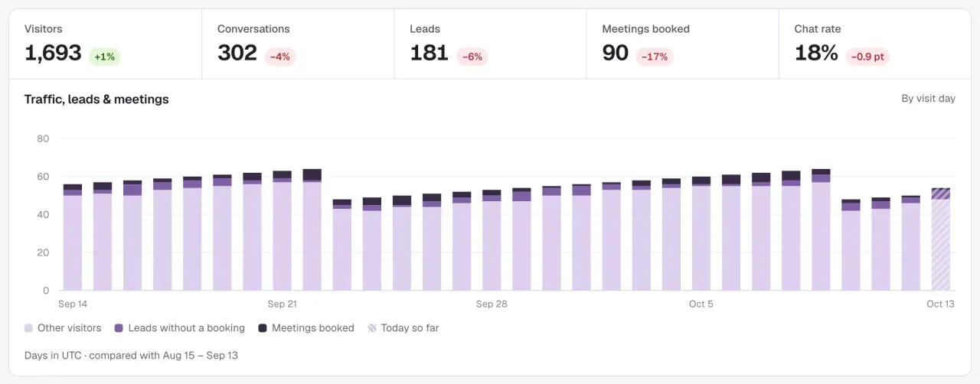
Task: Click the 80 y-axis tick label
Action: coord(43,138)
